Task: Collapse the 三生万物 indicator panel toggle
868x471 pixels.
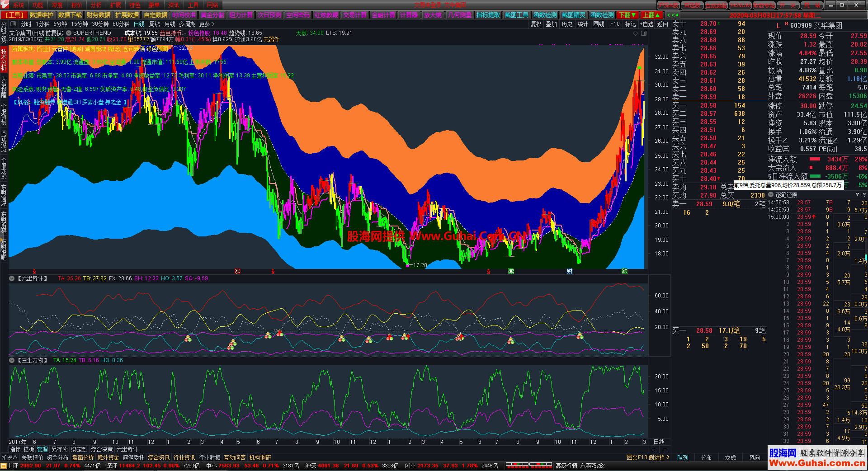Action: tap(12, 360)
